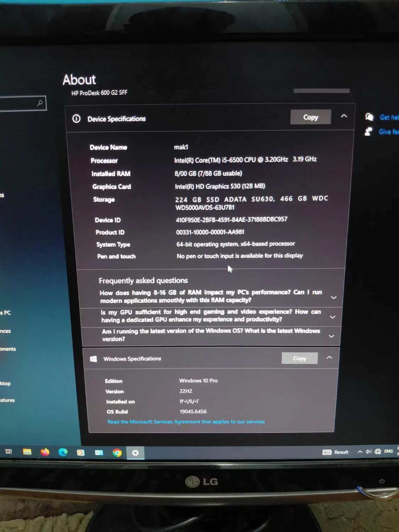Click the network globe tray icon
This screenshot has height=532, width=399.
click(x=378, y=451)
